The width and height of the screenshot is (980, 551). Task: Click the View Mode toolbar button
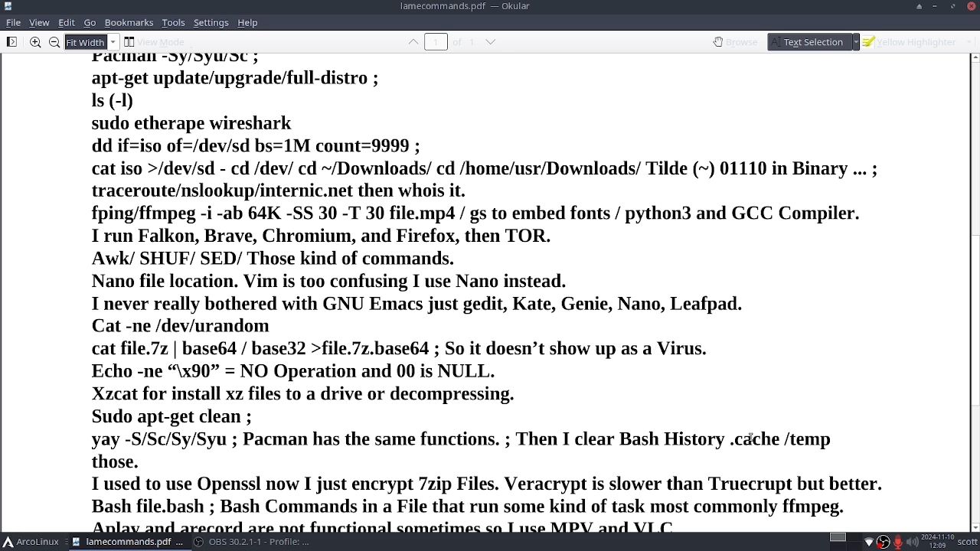tap(154, 42)
